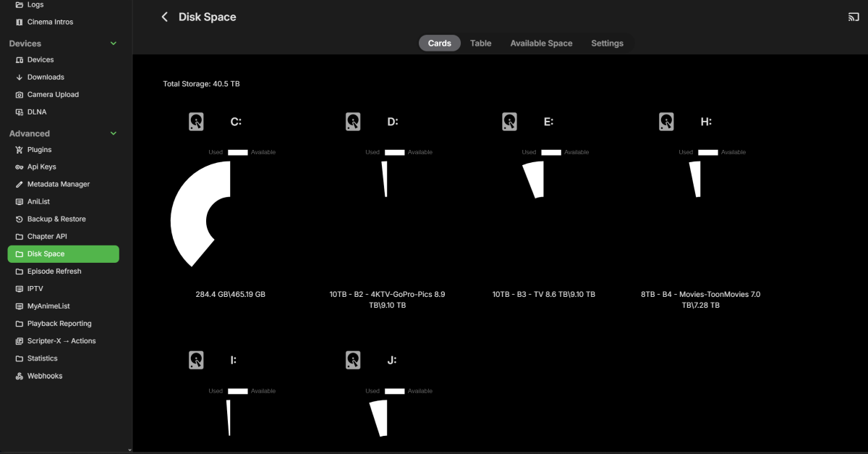
Task: Click the H: drive usage pie chart
Action: (x=696, y=179)
